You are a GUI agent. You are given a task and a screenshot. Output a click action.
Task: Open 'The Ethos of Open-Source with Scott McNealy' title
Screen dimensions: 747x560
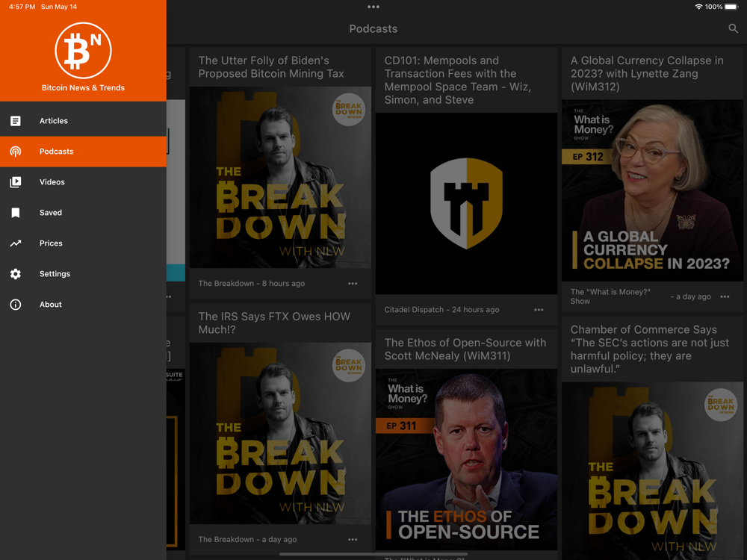[x=465, y=349]
